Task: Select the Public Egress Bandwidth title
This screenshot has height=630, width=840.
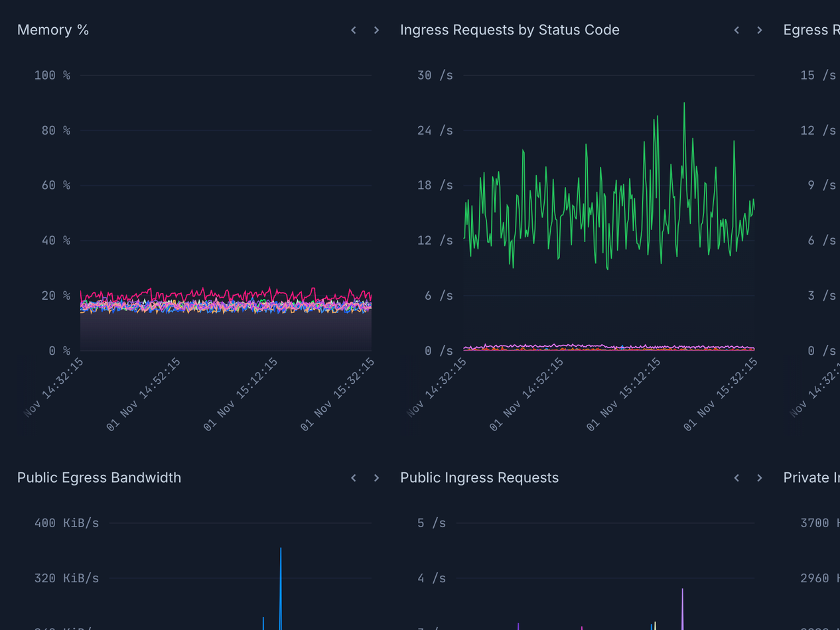Action: pos(99,477)
